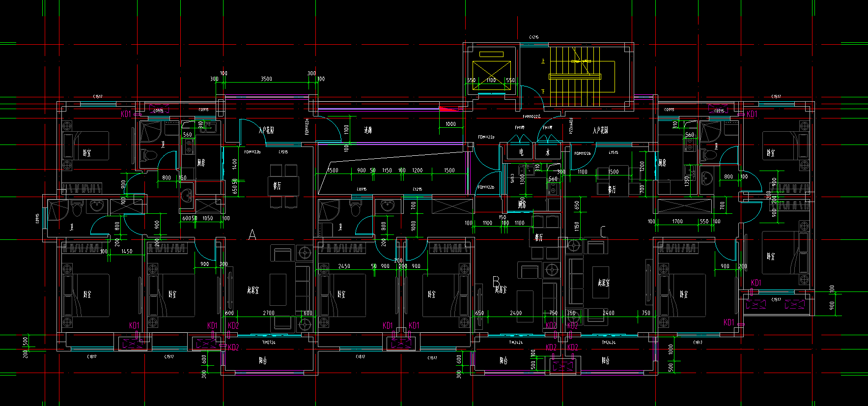Select the C1315 window label

512,179
